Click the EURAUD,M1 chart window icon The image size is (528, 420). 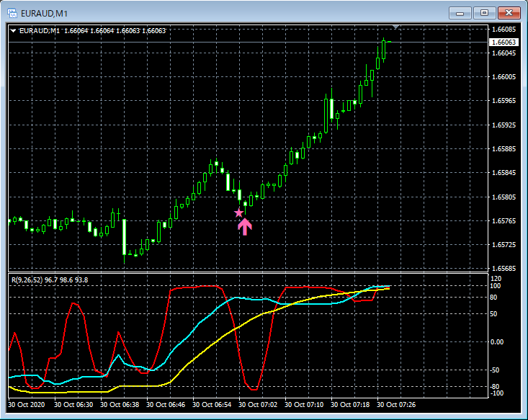pos(12,13)
